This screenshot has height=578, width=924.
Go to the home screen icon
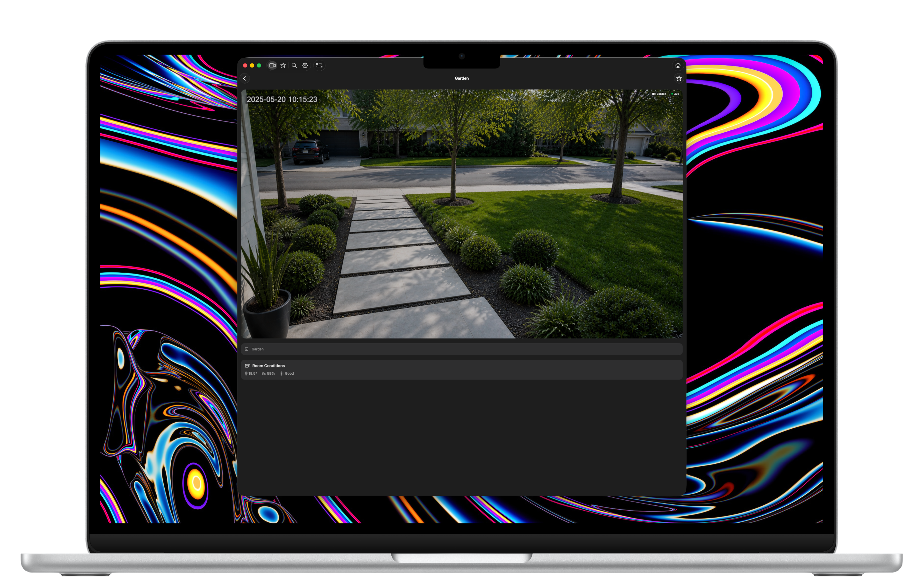point(678,66)
